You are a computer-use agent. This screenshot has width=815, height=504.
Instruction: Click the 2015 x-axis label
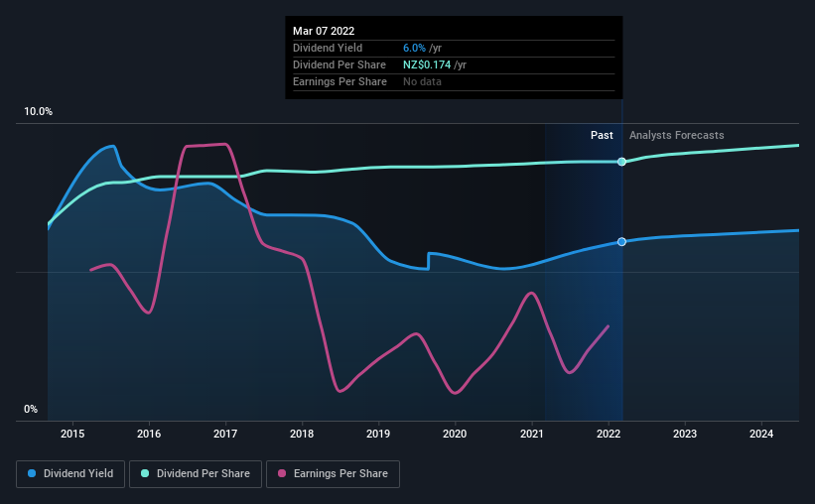coord(72,434)
